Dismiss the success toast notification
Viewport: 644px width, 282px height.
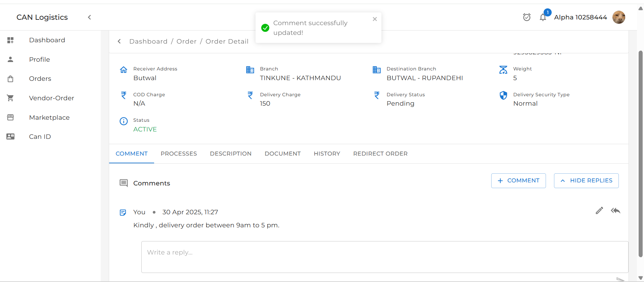[x=375, y=19]
